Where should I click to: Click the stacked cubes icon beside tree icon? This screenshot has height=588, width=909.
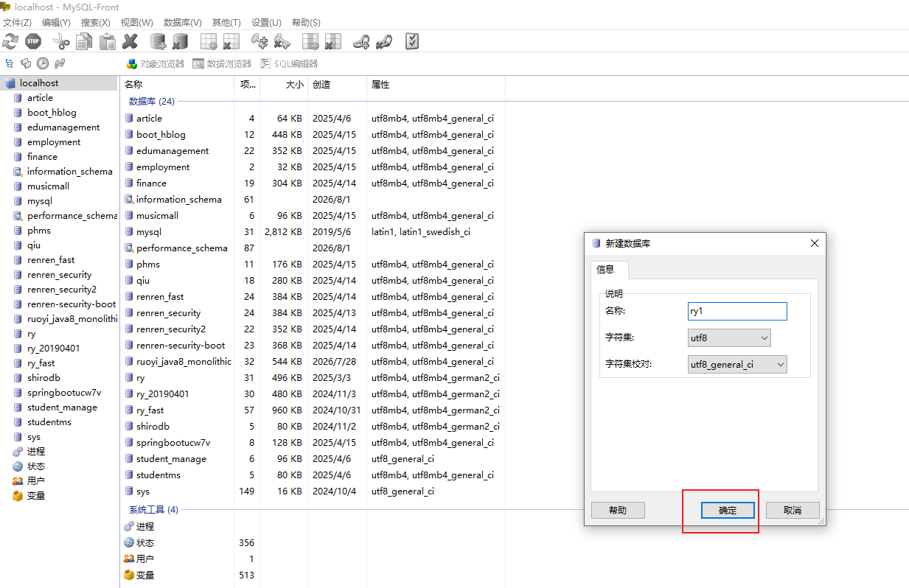pyautogui.click(x=27, y=64)
